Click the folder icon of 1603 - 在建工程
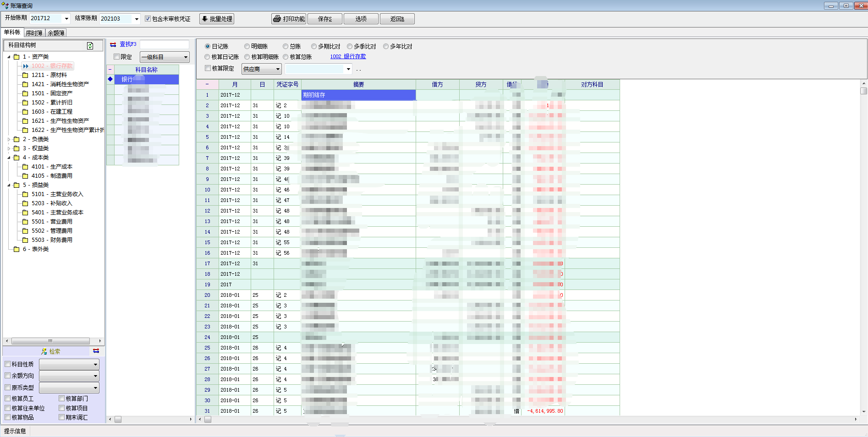 [26, 112]
